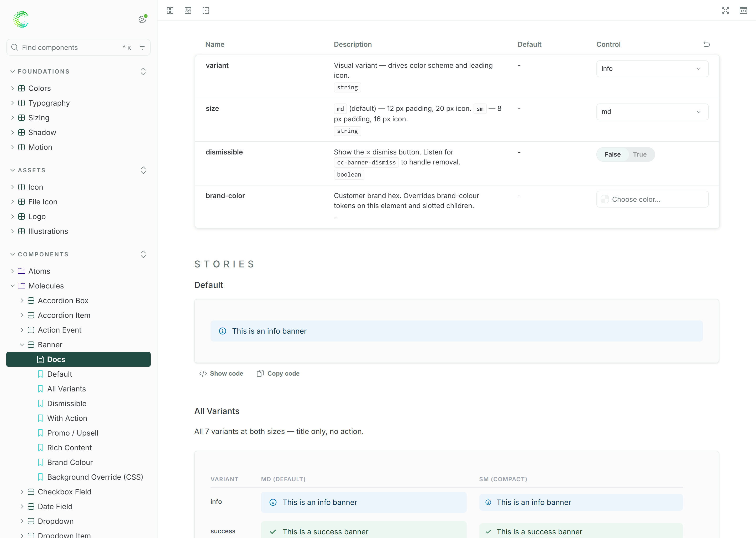The height and width of the screenshot is (538, 756).
Task: Open the tag filter icon in search box
Action: (x=142, y=47)
